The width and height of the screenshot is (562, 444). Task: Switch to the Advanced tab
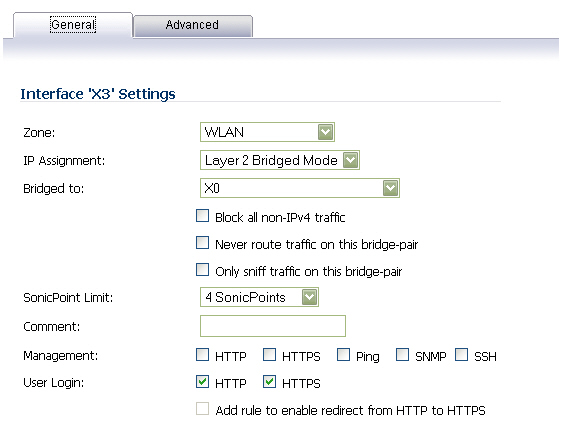click(193, 25)
